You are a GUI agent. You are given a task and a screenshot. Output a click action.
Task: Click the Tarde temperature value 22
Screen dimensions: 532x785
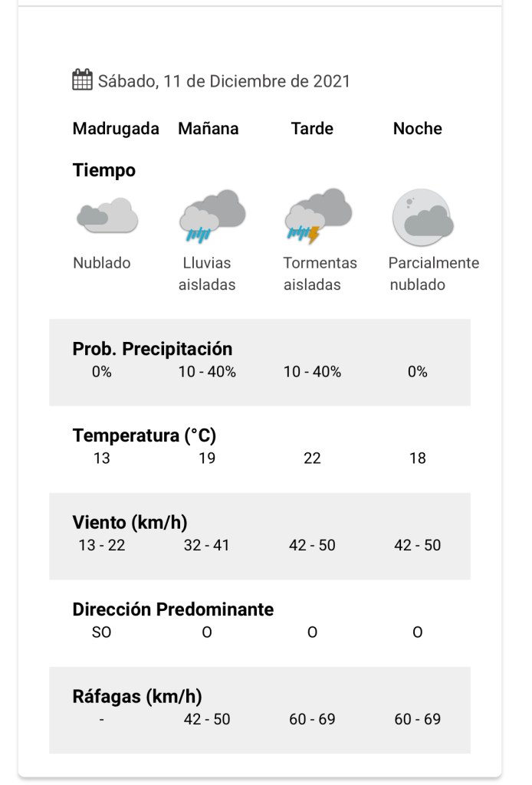click(x=312, y=458)
